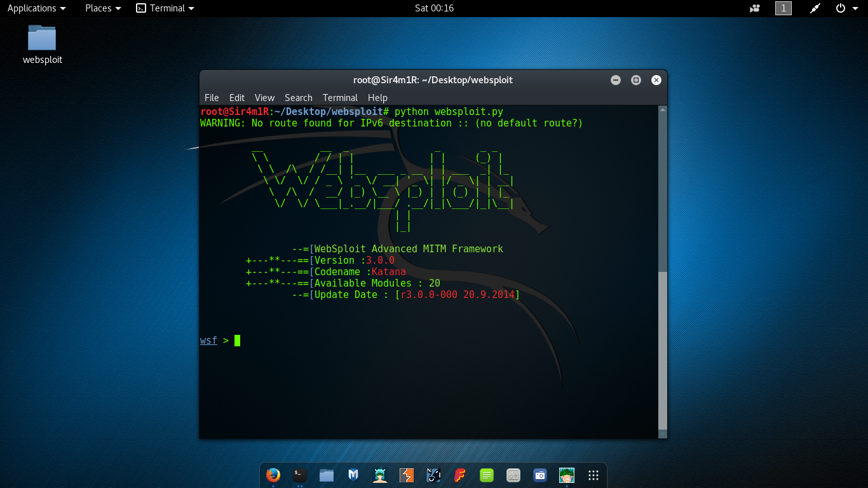Expand the Places menu

(103, 8)
